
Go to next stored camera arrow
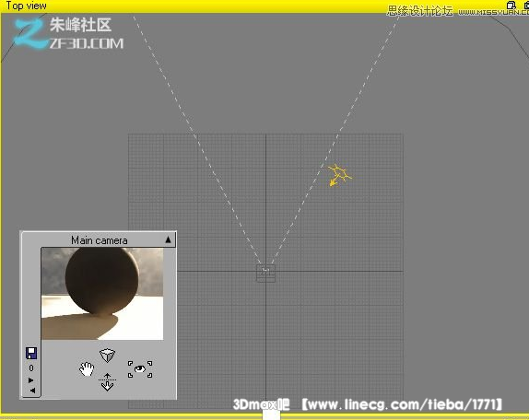click(x=31, y=380)
